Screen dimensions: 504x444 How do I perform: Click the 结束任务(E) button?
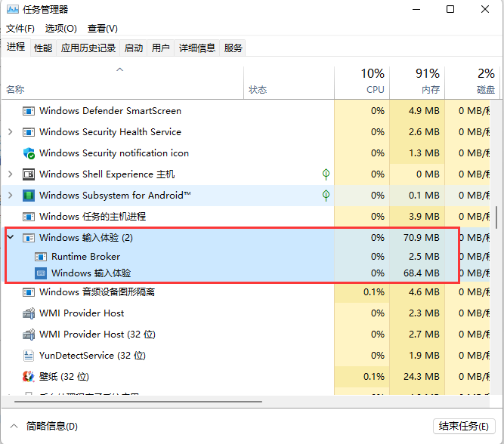click(x=464, y=427)
